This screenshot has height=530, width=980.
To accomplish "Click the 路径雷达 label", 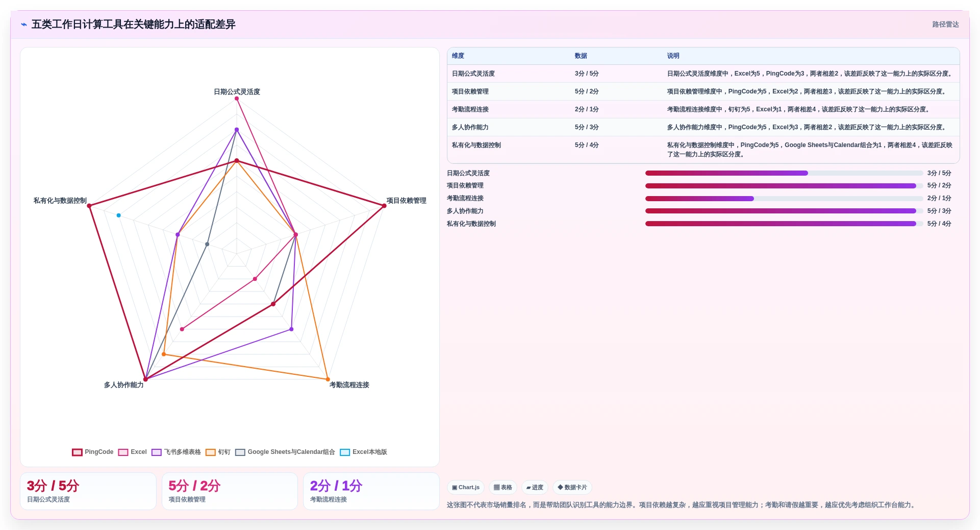I will pyautogui.click(x=945, y=25).
